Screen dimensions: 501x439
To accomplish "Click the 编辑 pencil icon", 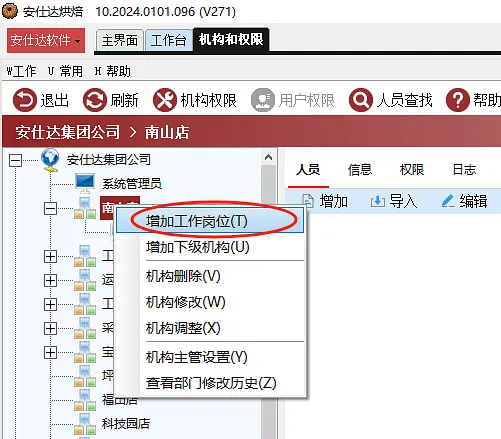I will coord(448,201).
